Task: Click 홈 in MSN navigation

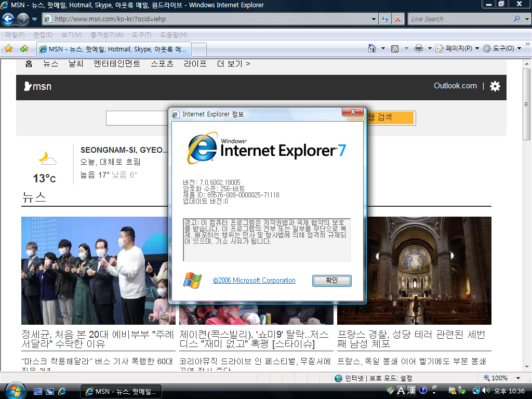Action: (29, 63)
